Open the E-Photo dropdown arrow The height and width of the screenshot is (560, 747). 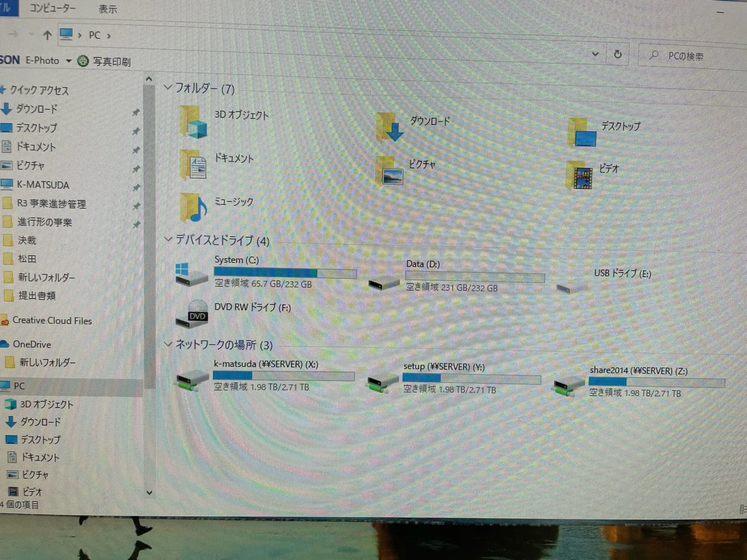click(x=69, y=61)
